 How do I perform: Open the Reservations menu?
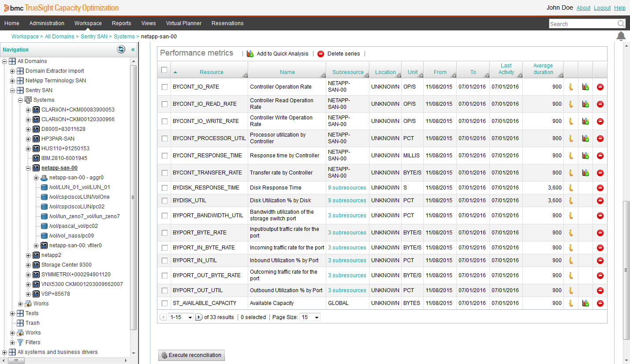coord(227,23)
